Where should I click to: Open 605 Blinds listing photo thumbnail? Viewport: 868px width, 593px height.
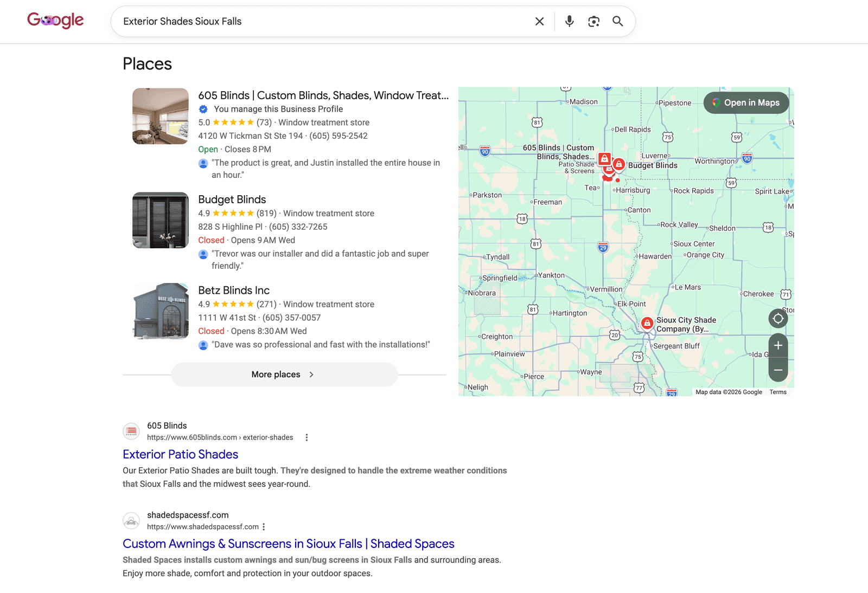point(161,116)
